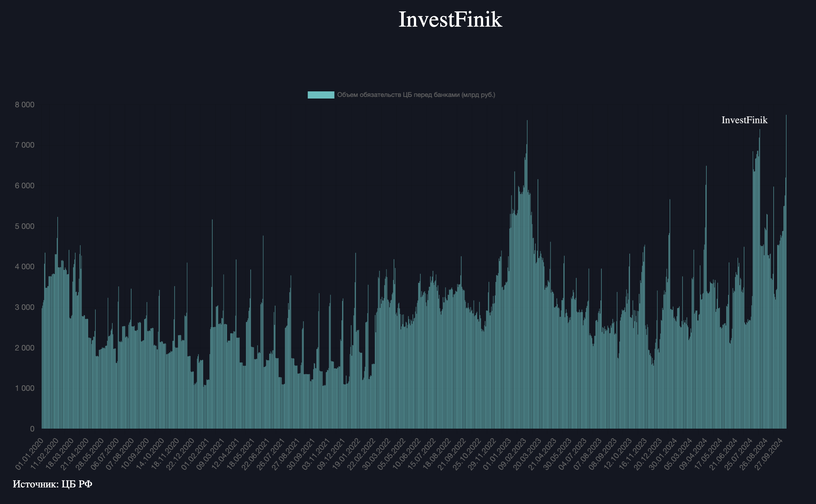Click the "0" y-axis label
Screen dimensions: 816x504
click(32, 429)
